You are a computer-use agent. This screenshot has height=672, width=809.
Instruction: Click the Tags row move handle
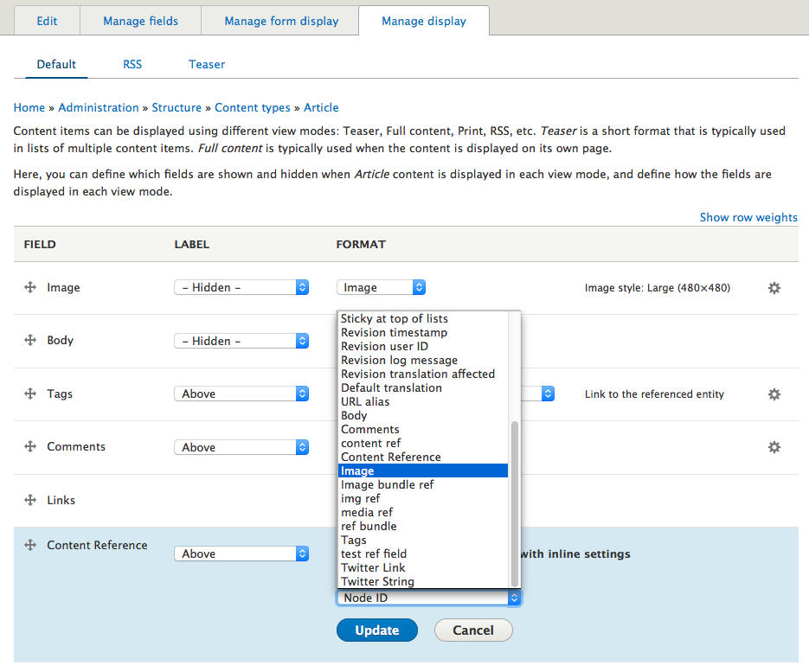[30, 394]
